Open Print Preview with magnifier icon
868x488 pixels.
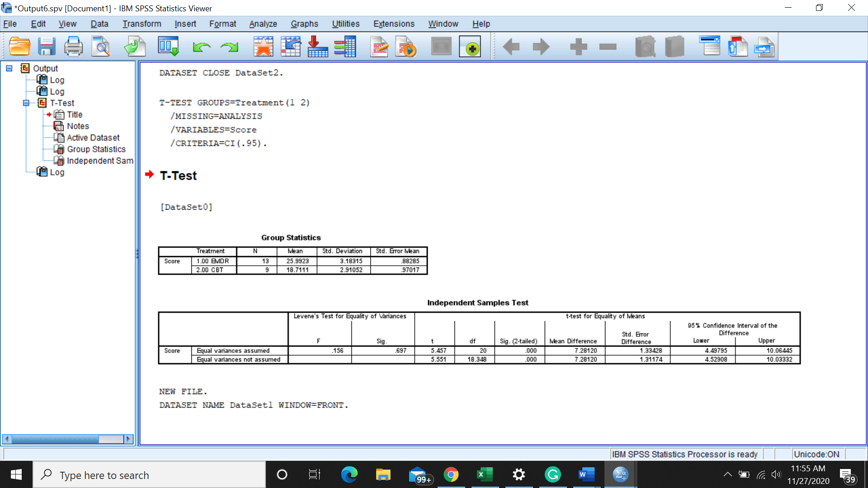101,47
